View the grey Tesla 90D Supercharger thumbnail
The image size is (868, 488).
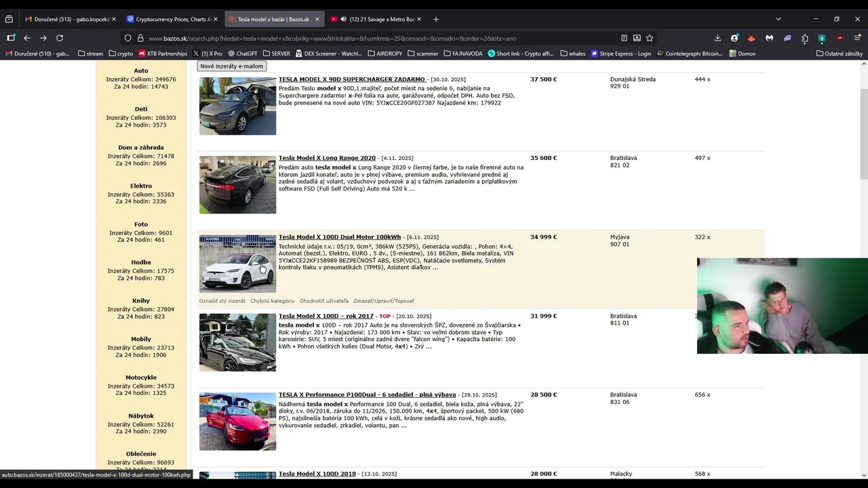click(237, 106)
